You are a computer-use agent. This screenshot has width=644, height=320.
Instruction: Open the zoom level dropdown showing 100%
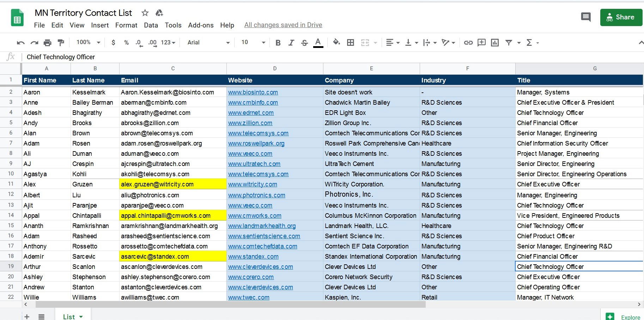tap(87, 42)
